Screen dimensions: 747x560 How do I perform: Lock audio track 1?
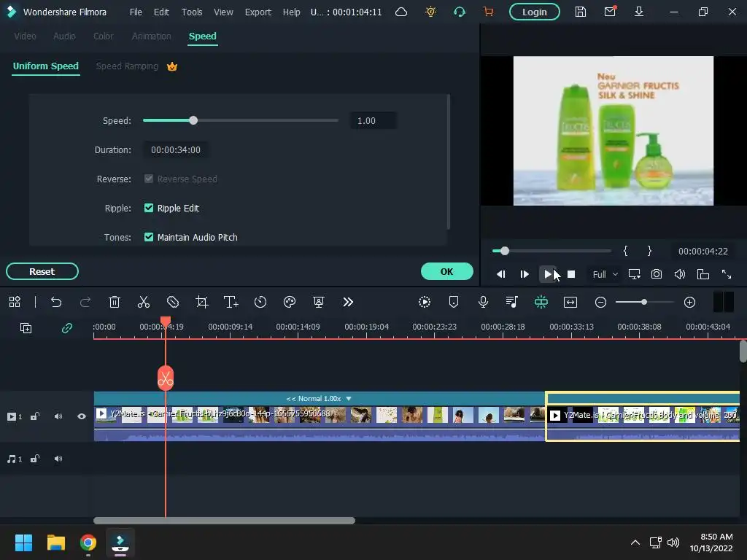point(35,459)
